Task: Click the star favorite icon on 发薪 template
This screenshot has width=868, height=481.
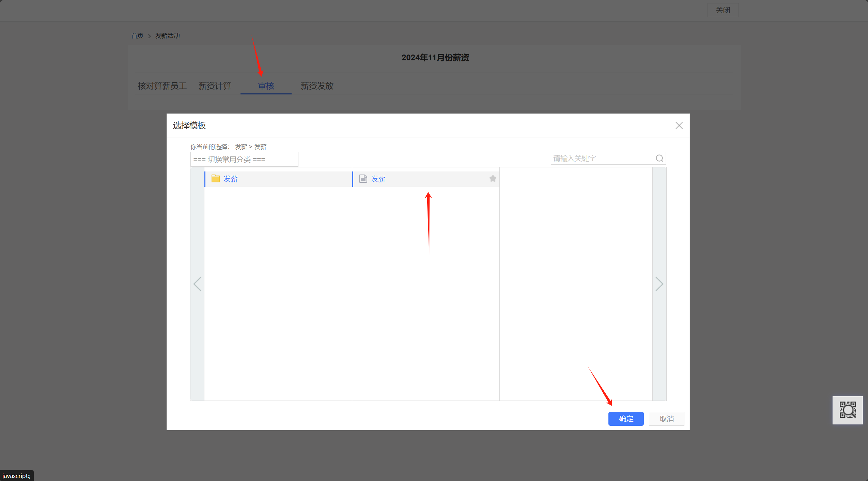Action: pos(493,179)
